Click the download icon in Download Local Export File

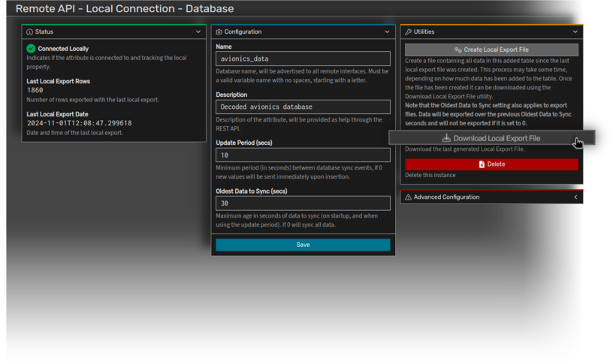446,138
